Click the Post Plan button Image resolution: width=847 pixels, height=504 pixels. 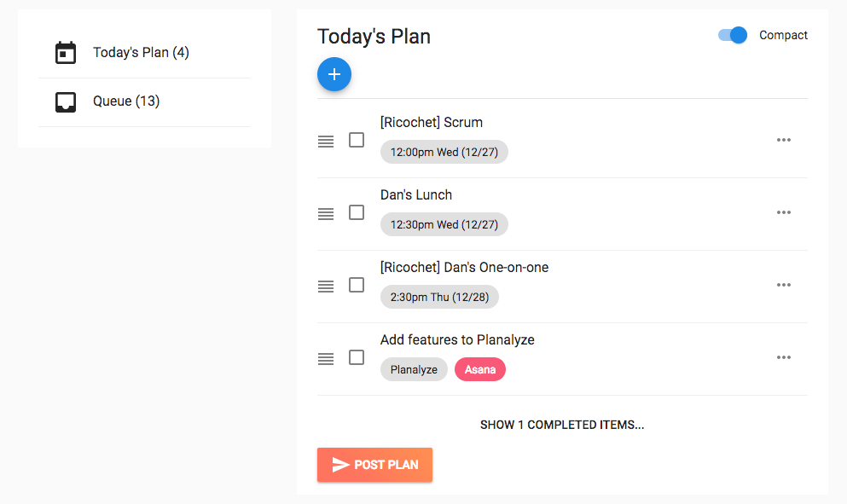374,465
